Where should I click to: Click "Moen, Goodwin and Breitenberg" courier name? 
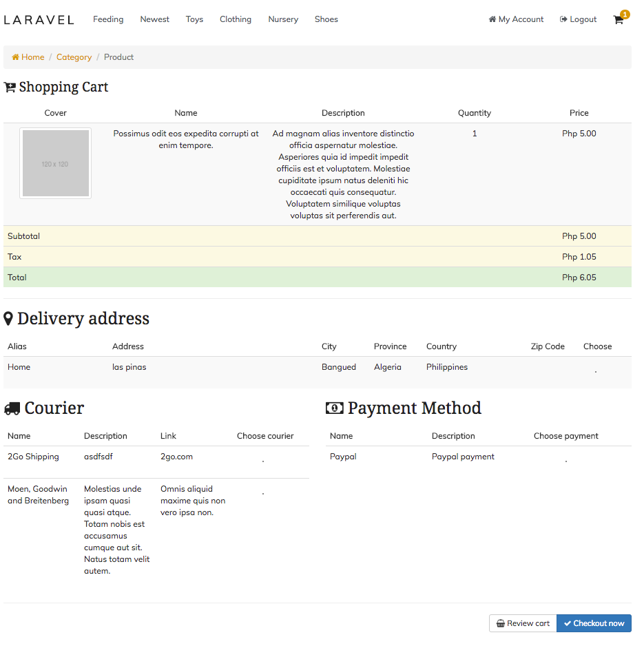39,495
